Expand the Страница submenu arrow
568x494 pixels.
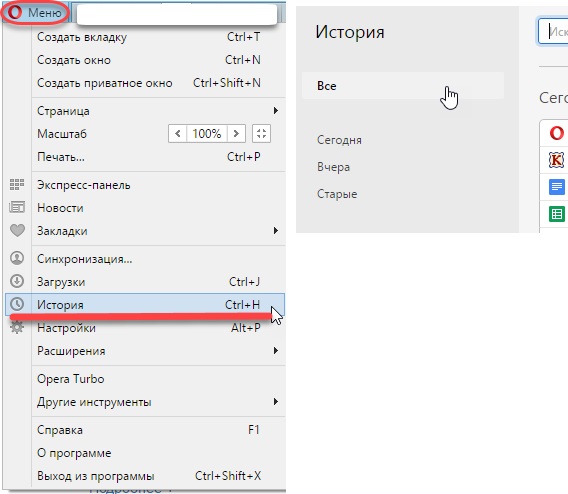[x=276, y=110]
